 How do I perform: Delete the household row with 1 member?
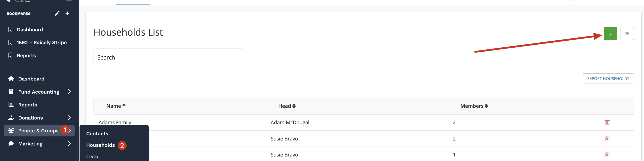pyautogui.click(x=607, y=154)
